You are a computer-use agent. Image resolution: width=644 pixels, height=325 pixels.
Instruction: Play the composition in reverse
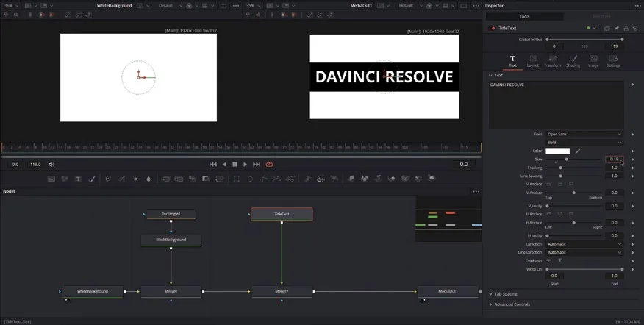[224, 165]
